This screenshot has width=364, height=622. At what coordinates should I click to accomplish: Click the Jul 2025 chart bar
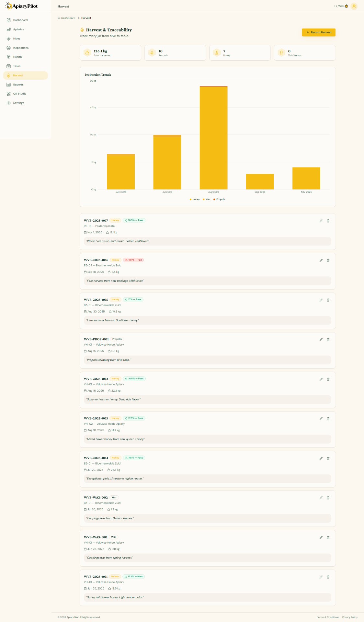167,162
